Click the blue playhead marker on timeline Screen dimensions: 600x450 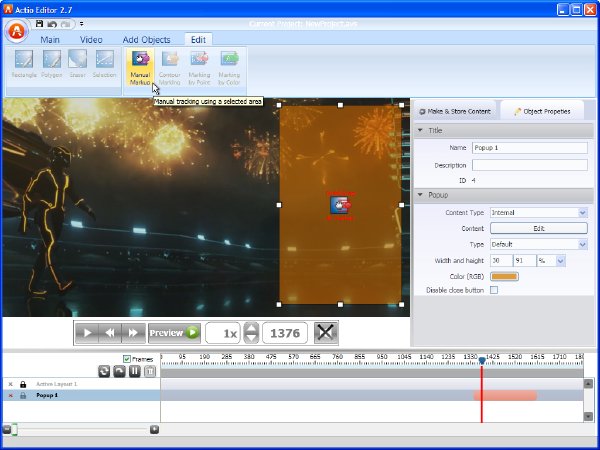point(482,360)
